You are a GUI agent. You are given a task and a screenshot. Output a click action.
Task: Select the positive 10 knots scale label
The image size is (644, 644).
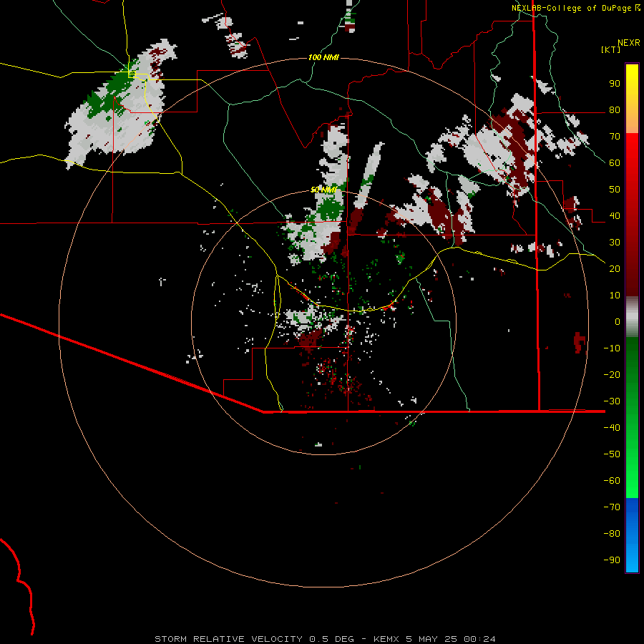point(615,296)
